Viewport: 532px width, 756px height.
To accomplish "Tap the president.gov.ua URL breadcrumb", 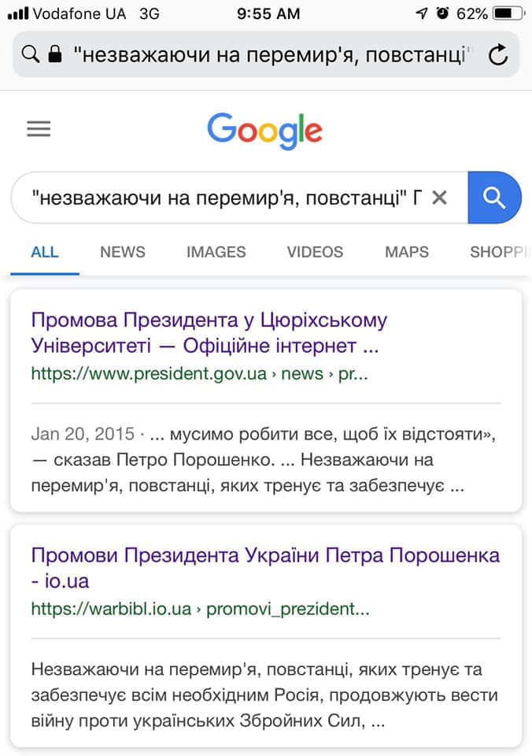I will 199,373.
